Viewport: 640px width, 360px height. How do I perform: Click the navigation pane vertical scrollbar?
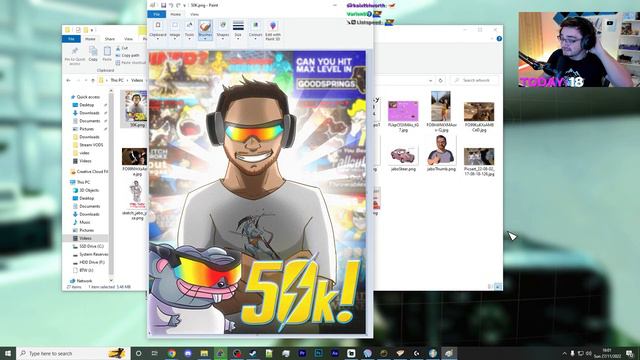[111, 184]
